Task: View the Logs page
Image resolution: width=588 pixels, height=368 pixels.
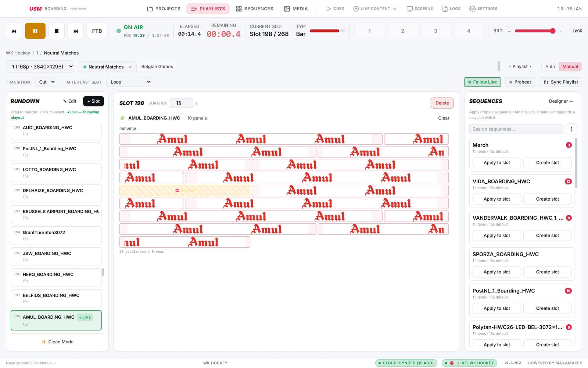Action: (451, 9)
